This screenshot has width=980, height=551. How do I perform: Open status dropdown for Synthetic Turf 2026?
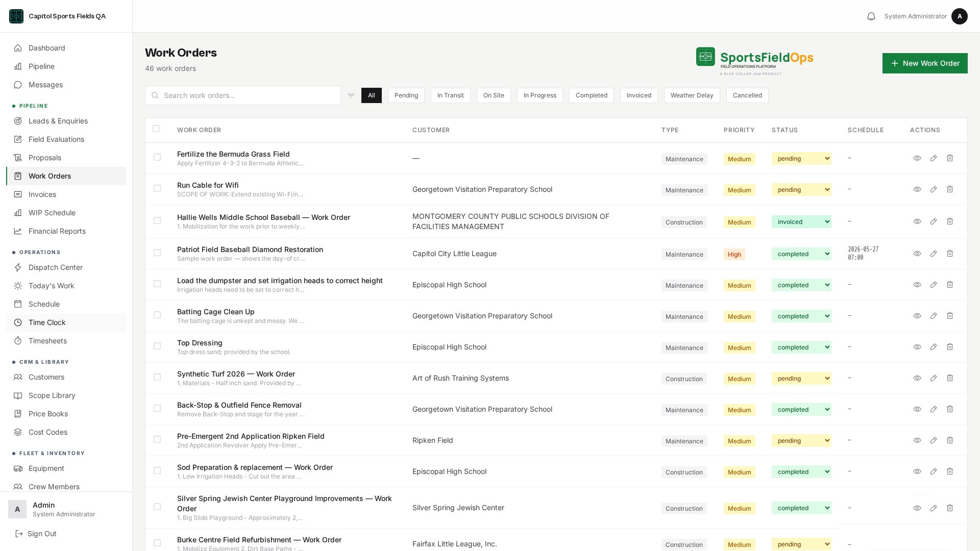801,379
